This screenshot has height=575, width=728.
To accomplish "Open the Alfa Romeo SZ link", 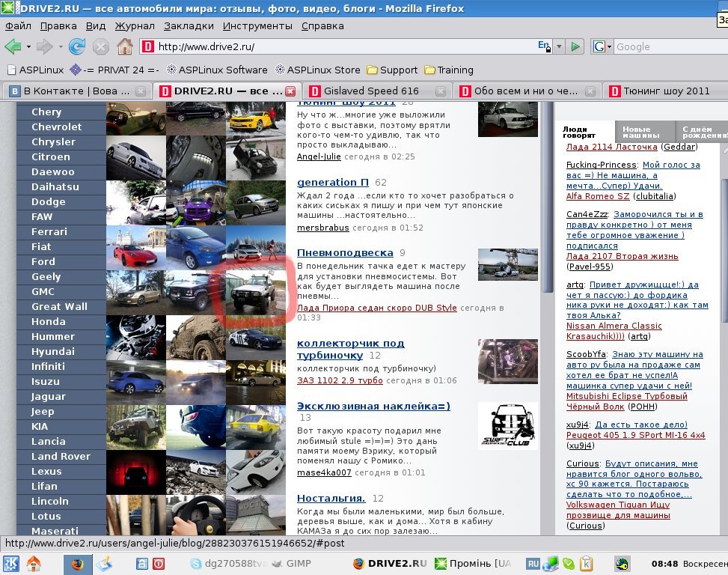I will (598, 196).
